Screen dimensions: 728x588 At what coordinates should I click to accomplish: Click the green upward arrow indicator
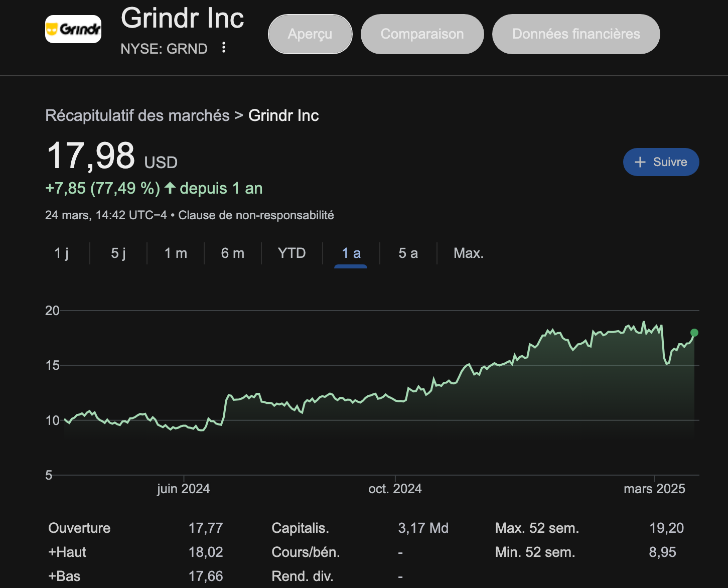pyautogui.click(x=170, y=188)
